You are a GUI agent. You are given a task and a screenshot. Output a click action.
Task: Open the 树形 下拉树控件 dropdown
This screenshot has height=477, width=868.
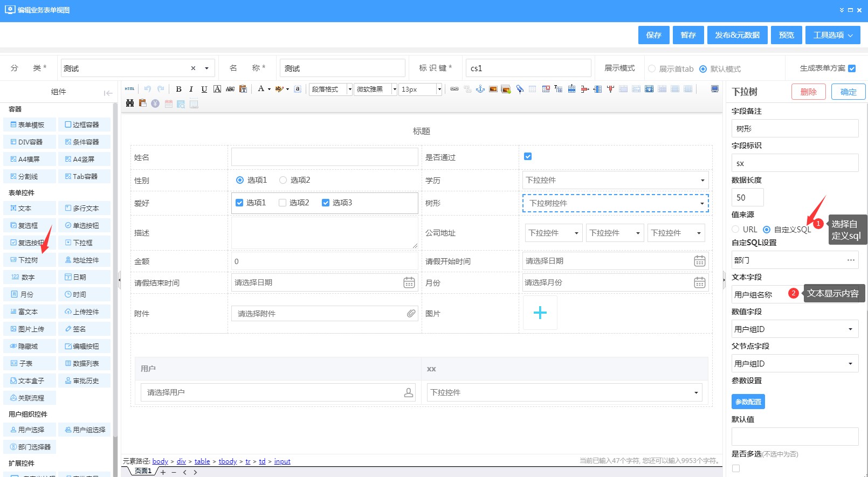[615, 203]
